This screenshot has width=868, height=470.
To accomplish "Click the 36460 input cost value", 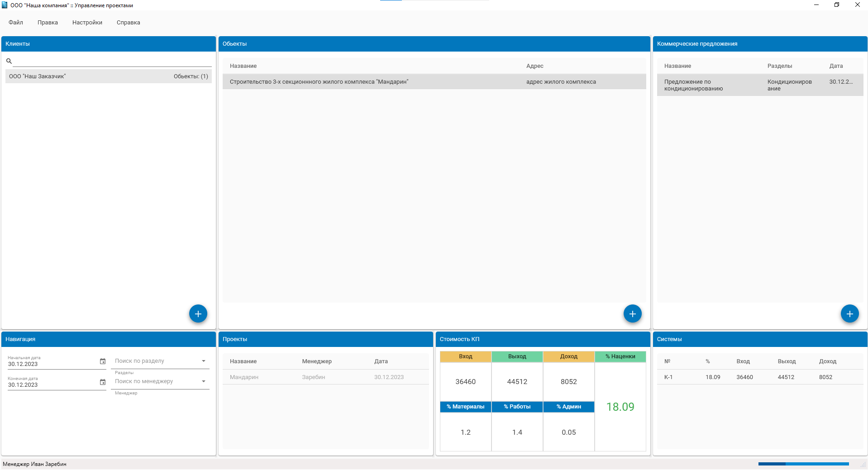I will [x=466, y=382].
